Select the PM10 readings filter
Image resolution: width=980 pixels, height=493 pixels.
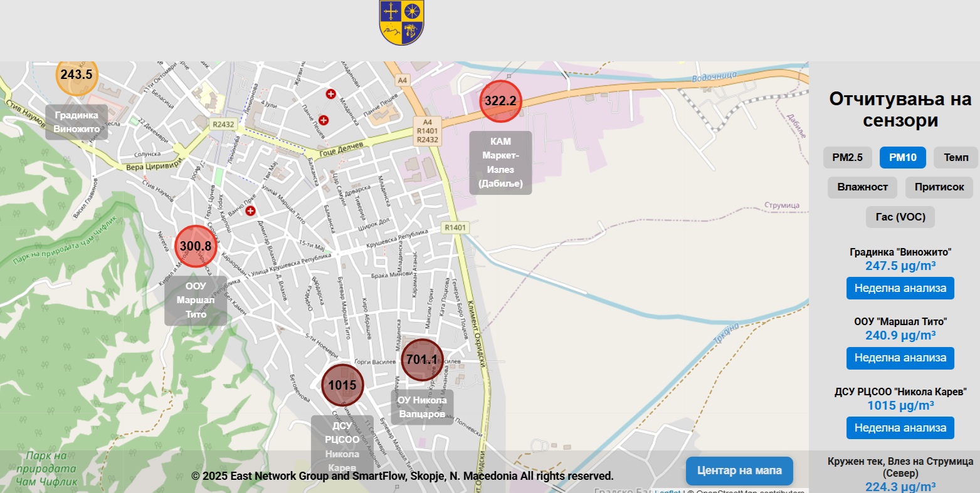pyautogui.click(x=902, y=157)
